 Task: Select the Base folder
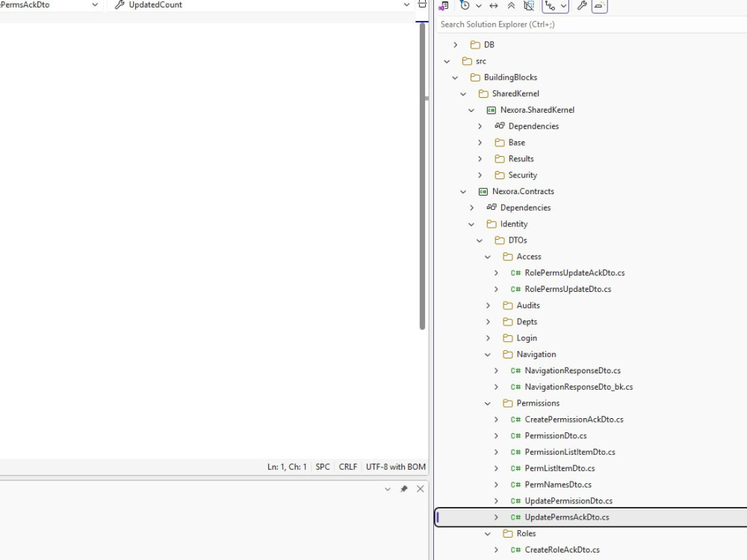(x=516, y=143)
